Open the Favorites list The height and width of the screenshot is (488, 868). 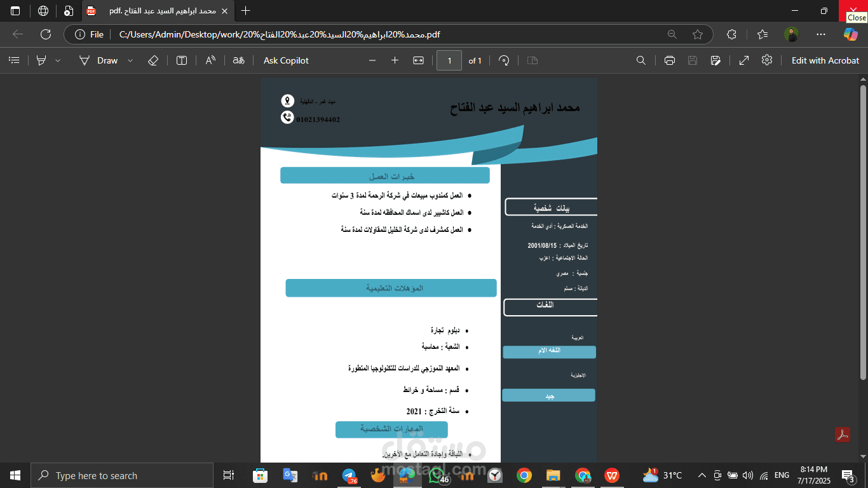[x=763, y=34]
